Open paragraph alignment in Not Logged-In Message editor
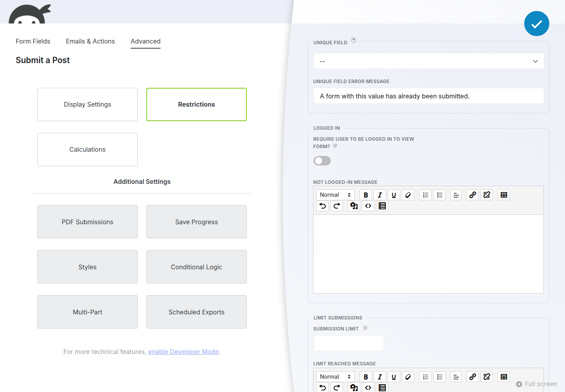 456,195
